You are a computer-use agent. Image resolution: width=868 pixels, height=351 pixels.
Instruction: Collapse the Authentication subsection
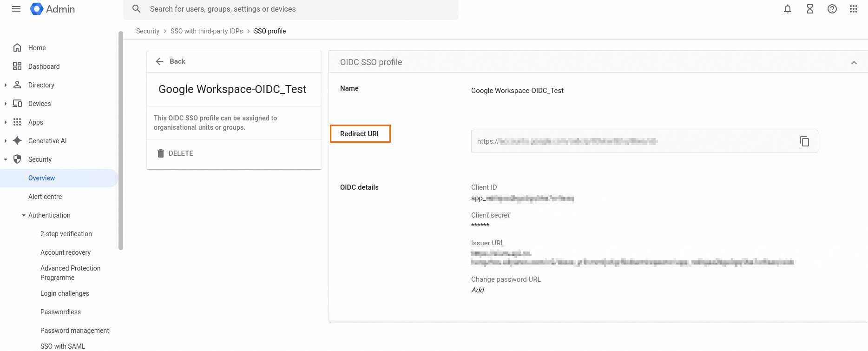tap(24, 215)
